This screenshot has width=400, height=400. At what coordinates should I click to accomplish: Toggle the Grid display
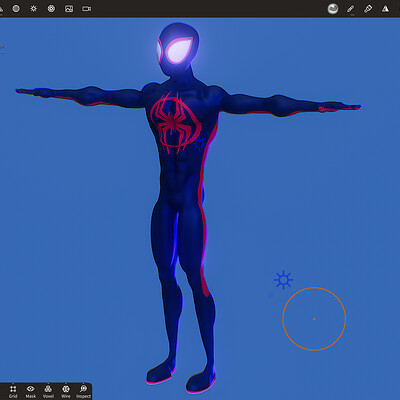point(13,392)
